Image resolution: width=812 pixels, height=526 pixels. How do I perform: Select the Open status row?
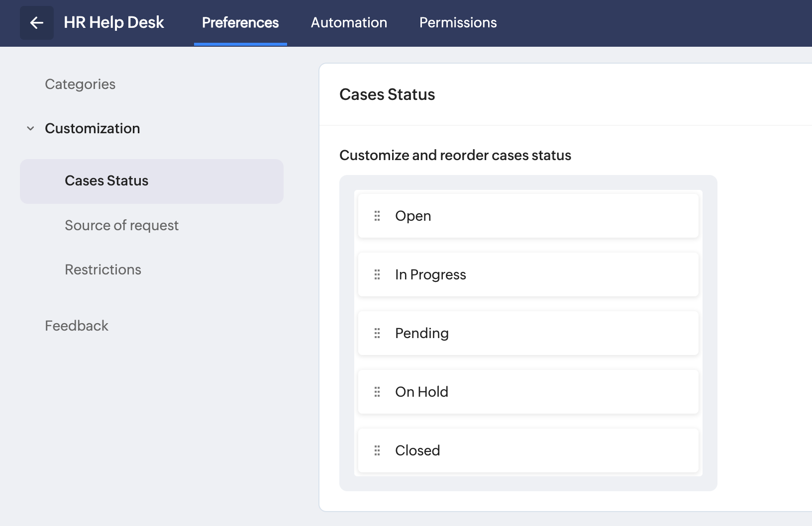(x=527, y=216)
